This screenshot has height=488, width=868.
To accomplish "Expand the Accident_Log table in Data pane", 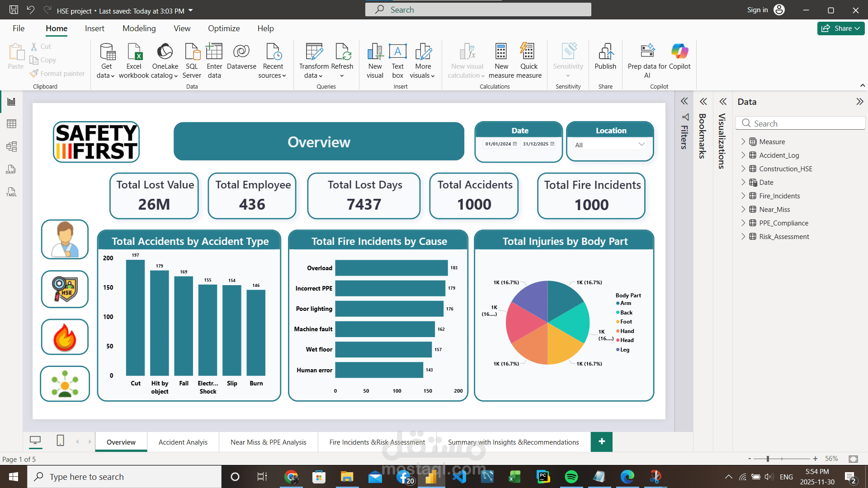I will pyautogui.click(x=744, y=155).
